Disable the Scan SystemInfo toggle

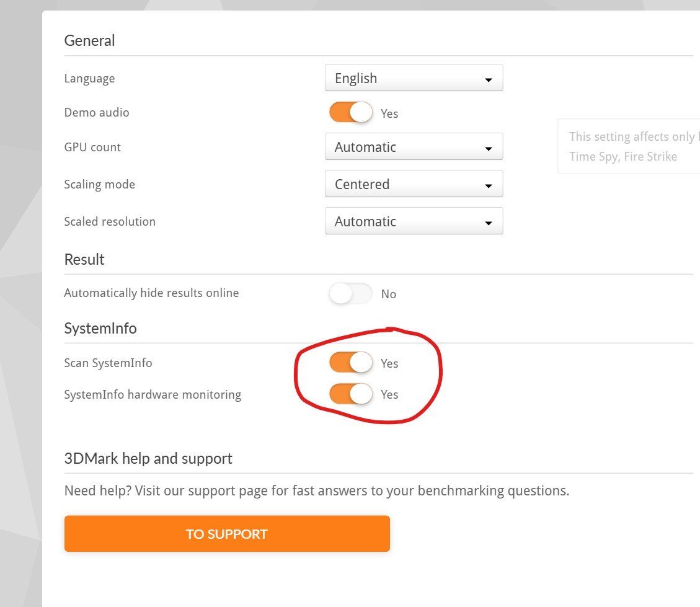pos(351,362)
